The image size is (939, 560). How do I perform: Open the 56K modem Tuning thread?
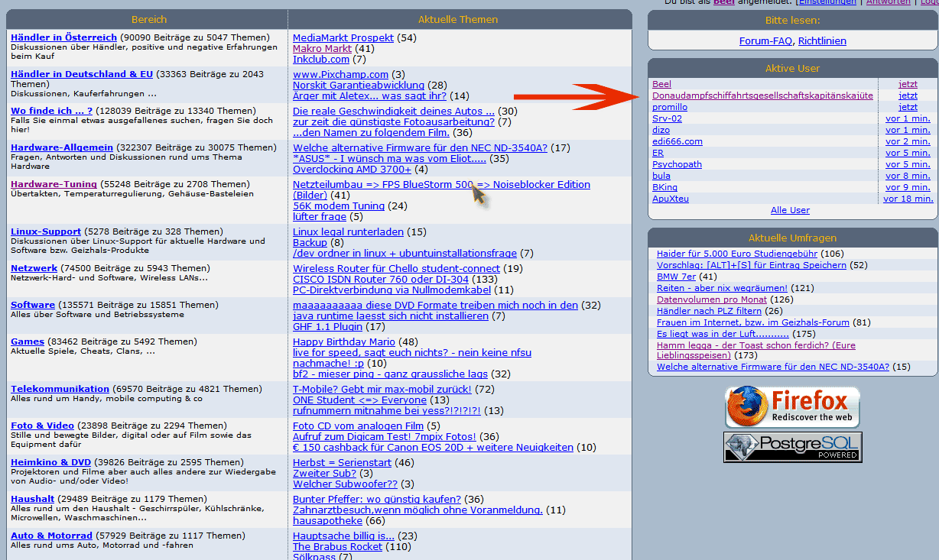(x=339, y=206)
